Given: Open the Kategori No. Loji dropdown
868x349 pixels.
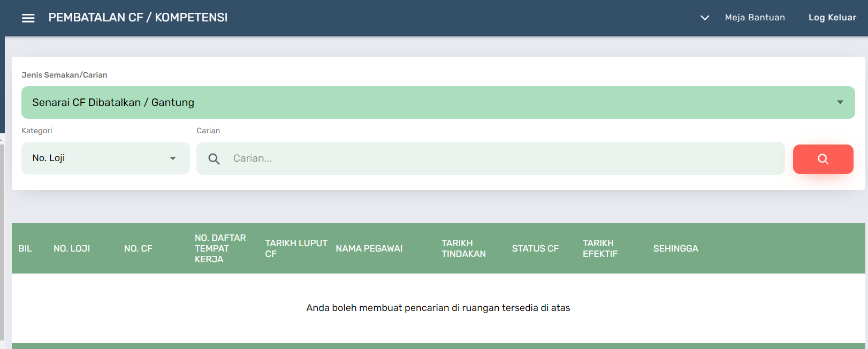Looking at the screenshot, I should [x=105, y=158].
